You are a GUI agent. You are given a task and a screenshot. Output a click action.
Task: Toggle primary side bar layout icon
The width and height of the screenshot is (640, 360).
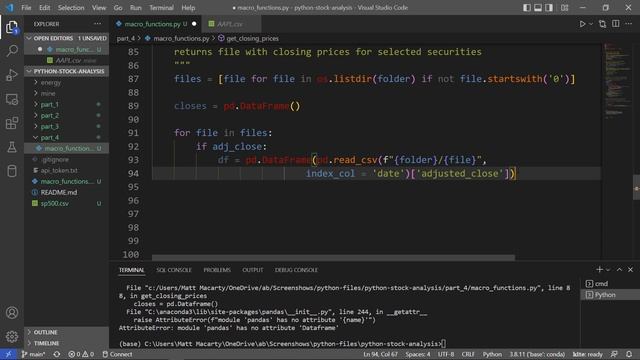tap(527, 8)
